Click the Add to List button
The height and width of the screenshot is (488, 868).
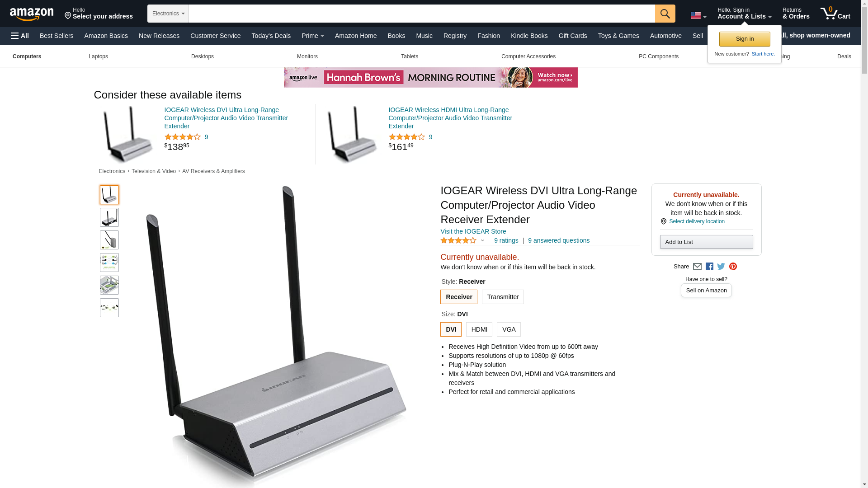pos(706,242)
